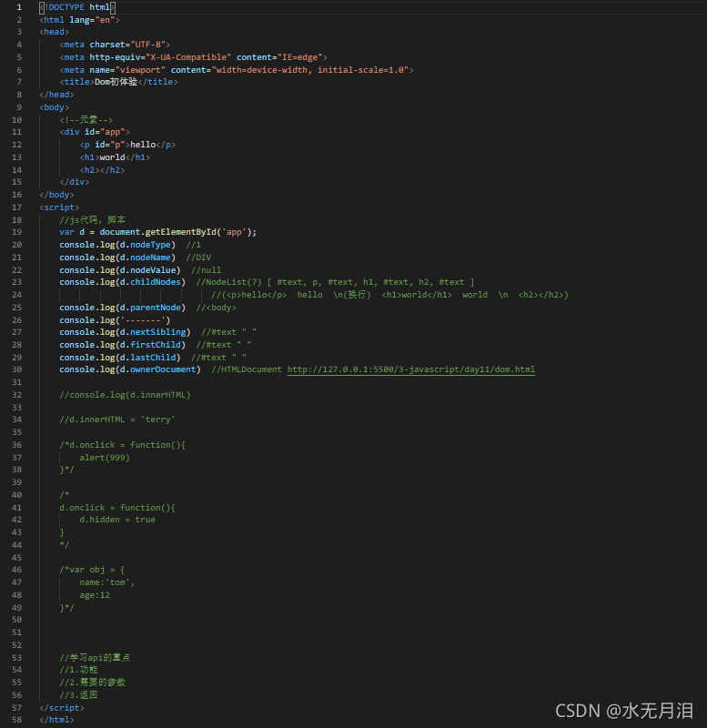Click console.log(d.nextSibling) statement
Viewport: 707px width, 728px height.
click(x=125, y=332)
